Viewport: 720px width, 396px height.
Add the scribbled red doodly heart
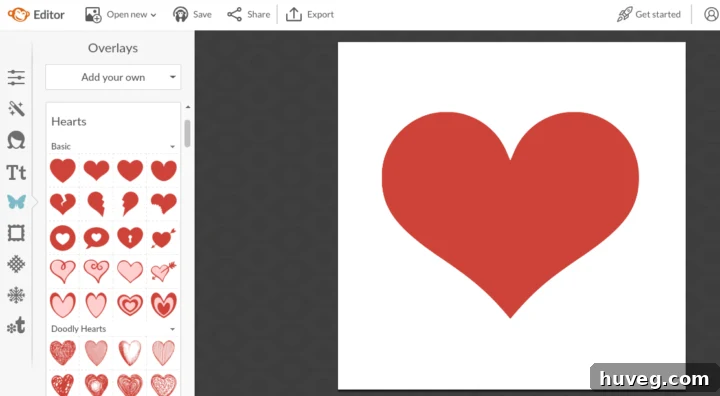62,353
